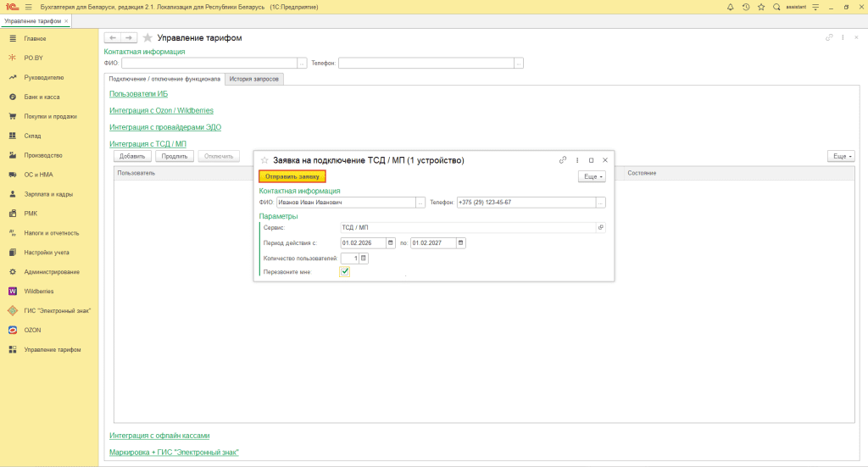Open ФИО selection in dialog

[x=420, y=203]
